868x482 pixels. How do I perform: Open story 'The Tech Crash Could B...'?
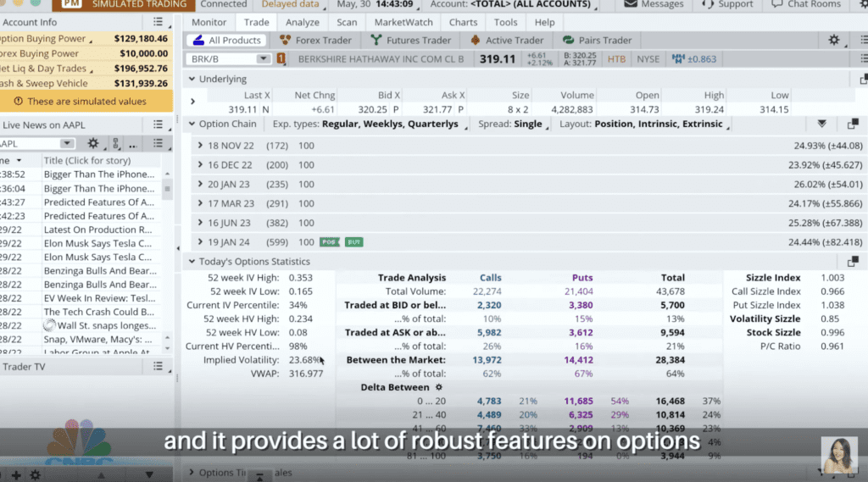(x=99, y=312)
